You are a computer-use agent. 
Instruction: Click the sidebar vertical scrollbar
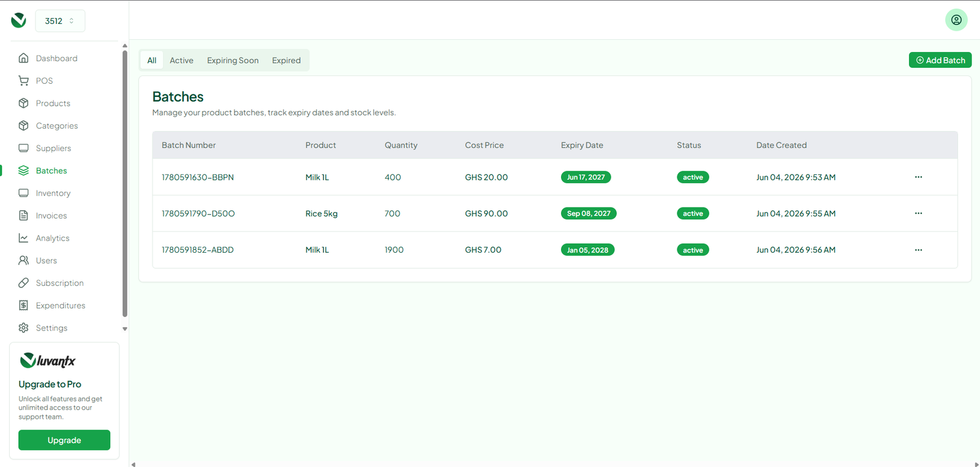point(125,184)
